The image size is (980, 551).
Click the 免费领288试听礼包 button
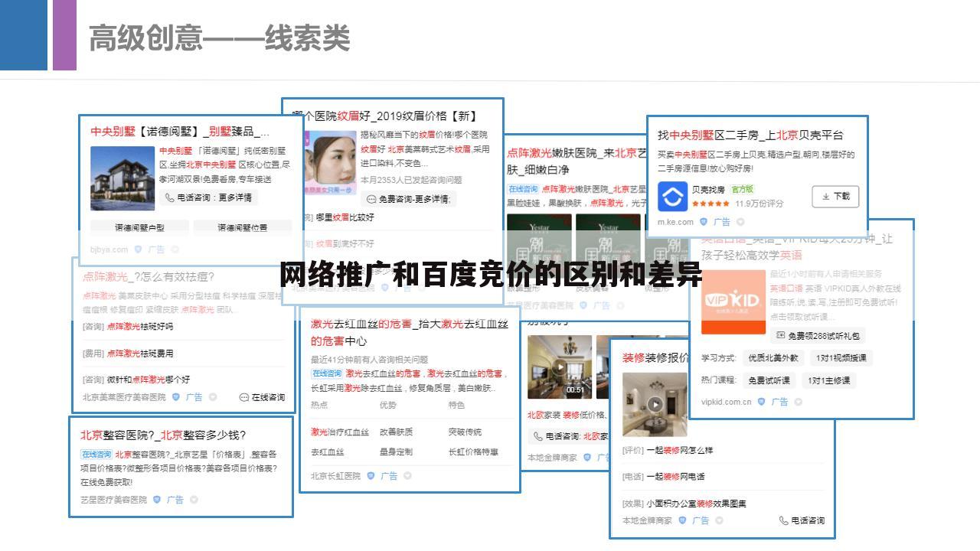click(818, 335)
